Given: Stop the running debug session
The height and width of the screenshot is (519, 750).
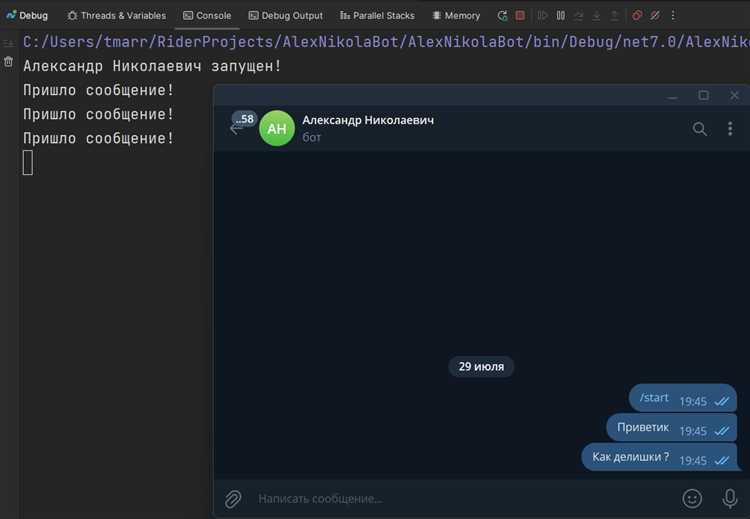Looking at the screenshot, I should [520, 15].
